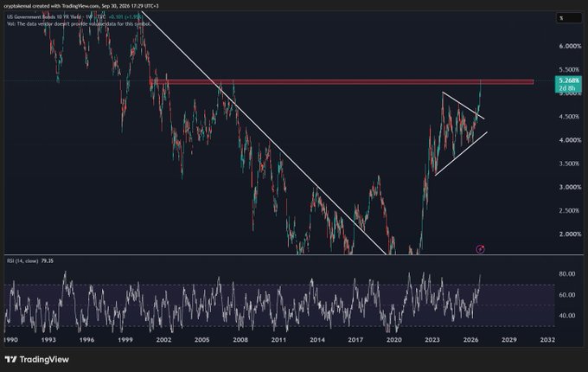Viewport: 588px width, 372px height.
Task: Click 2005 on the time axis
Action: click(201, 340)
